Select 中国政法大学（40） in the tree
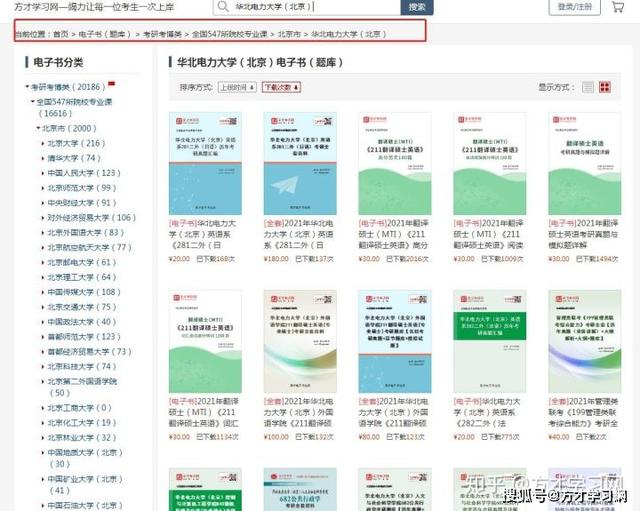640x511 pixels. click(82, 322)
